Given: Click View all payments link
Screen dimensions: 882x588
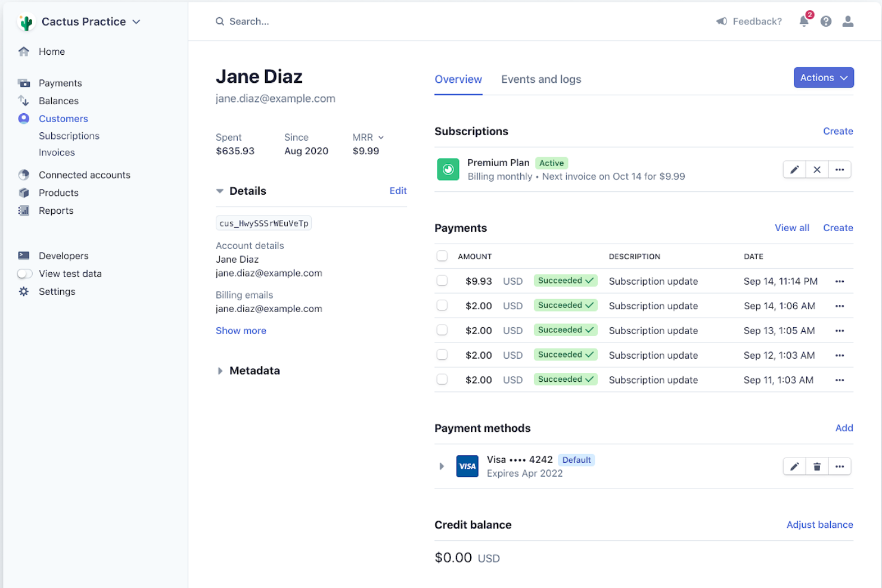Looking at the screenshot, I should tap(792, 228).
